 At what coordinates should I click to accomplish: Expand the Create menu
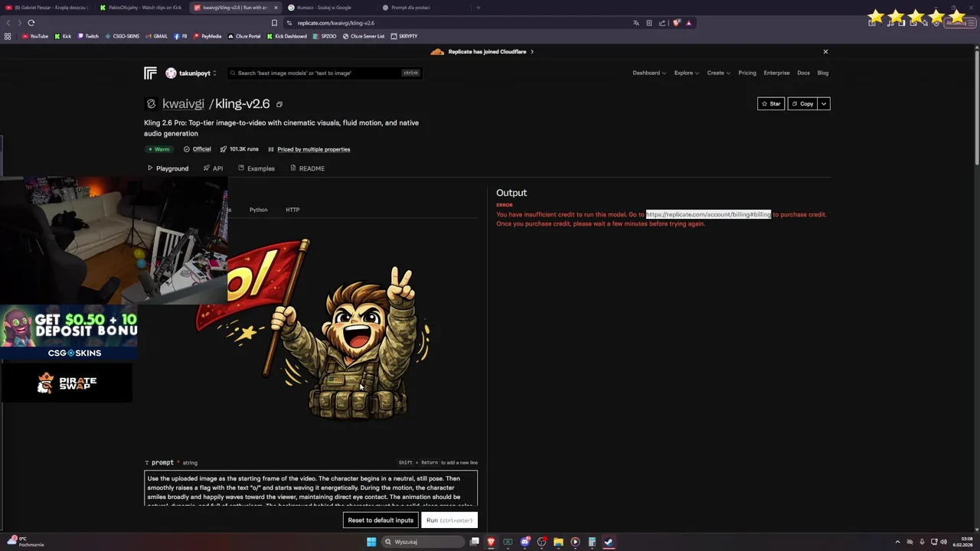coord(718,73)
